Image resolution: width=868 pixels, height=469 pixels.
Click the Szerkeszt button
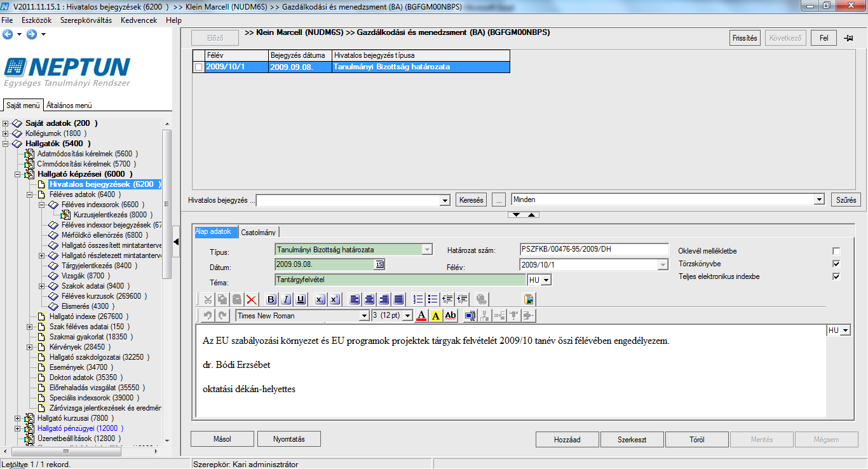point(632,439)
